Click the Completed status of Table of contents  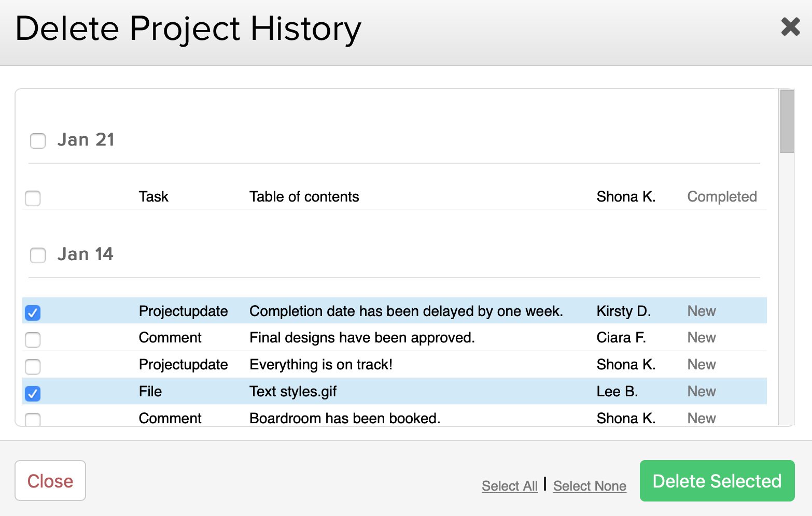click(722, 197)
